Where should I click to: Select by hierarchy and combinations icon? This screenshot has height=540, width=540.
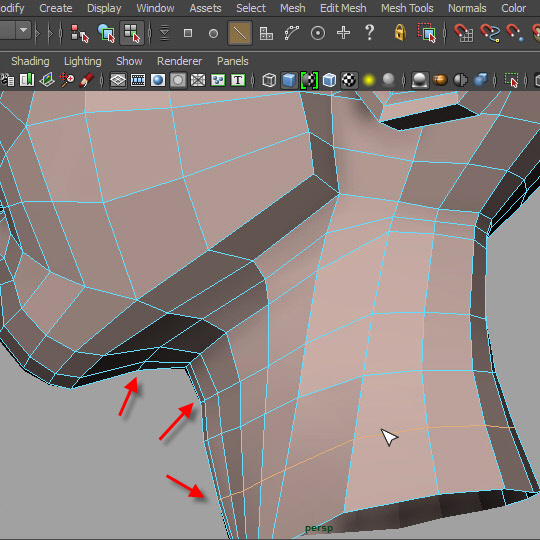coord(80,33)
